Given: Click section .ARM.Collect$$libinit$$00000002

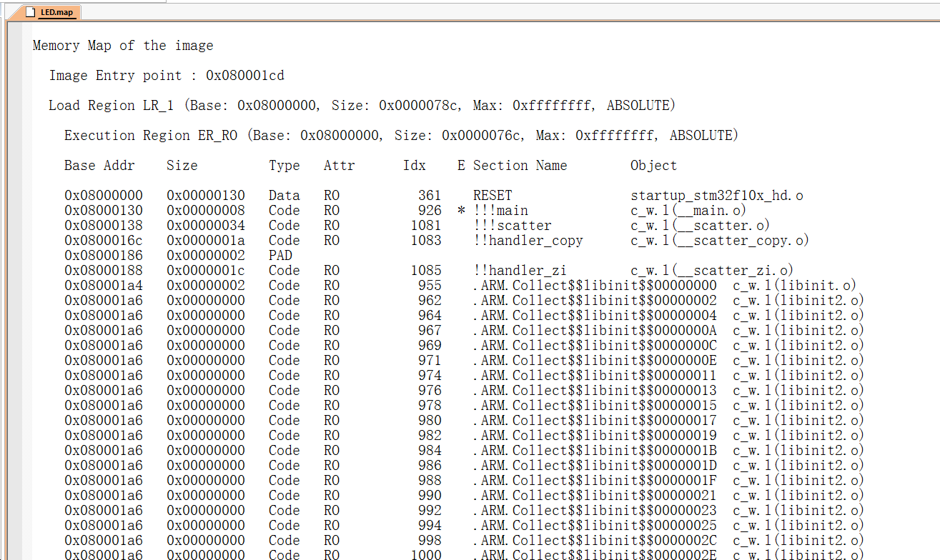Looking at the screenshot, I should [595, 301].
